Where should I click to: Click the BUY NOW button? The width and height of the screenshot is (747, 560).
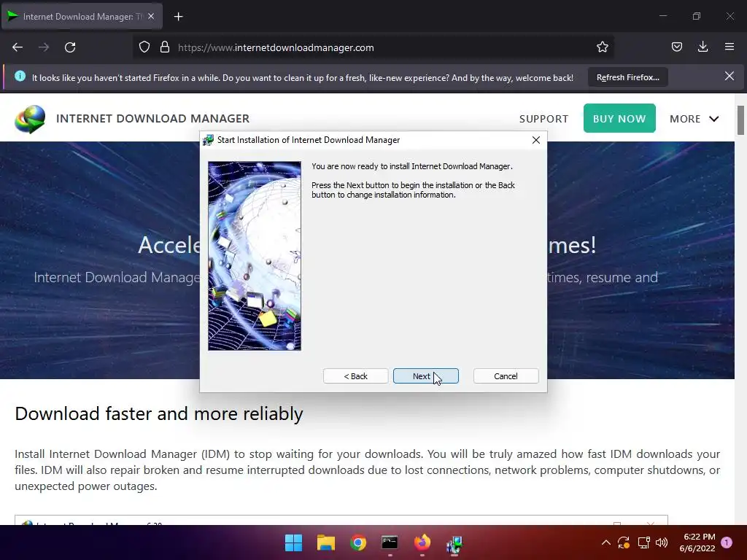[619, 118]
